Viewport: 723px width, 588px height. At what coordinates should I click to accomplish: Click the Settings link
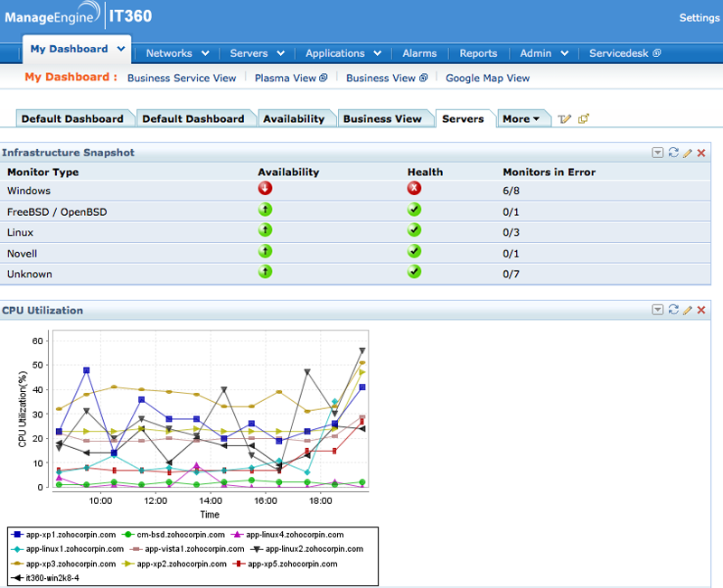[699, 17]
